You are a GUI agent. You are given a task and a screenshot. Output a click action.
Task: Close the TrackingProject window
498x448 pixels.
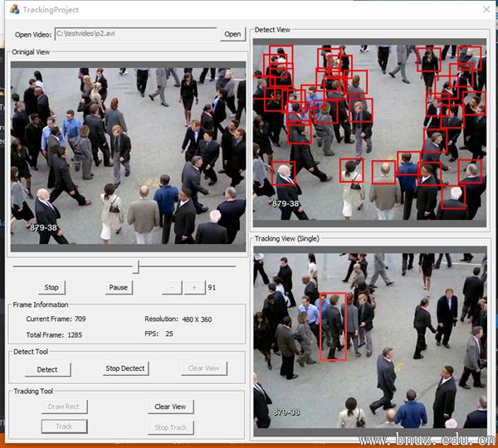pyautogui.click(x=486, y=9)
